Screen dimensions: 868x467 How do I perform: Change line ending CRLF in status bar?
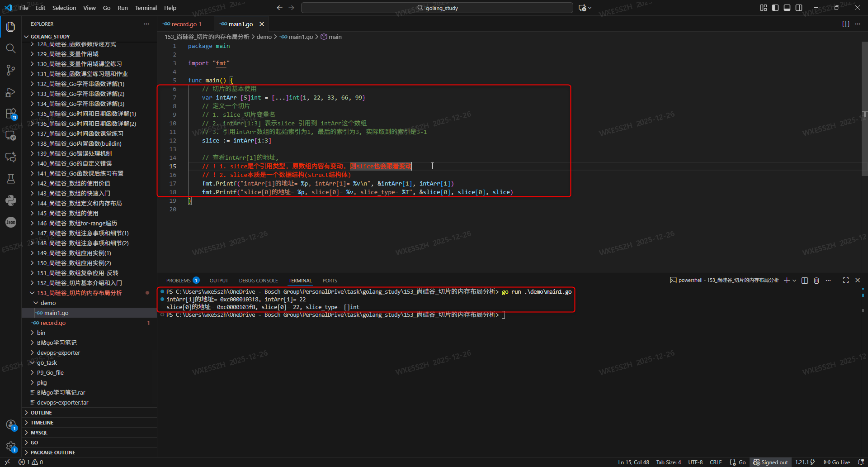(x=716, y=462)
